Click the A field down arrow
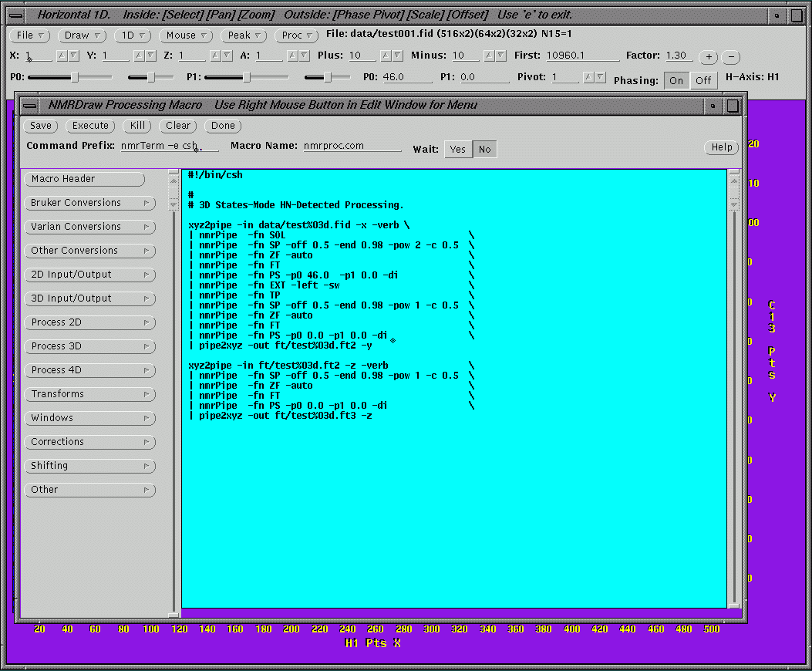 304,55
